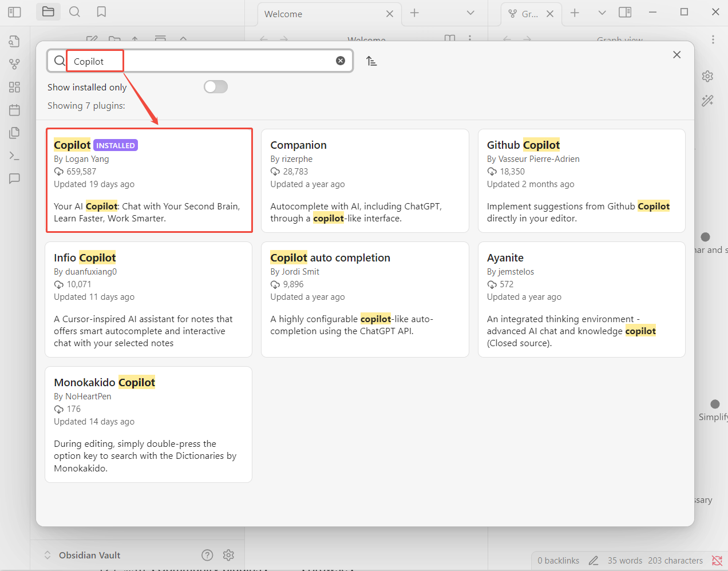Open the bookmarks icon in the sidebar header
This screenshot has width=728, height=571.
(x=101, y=11)
